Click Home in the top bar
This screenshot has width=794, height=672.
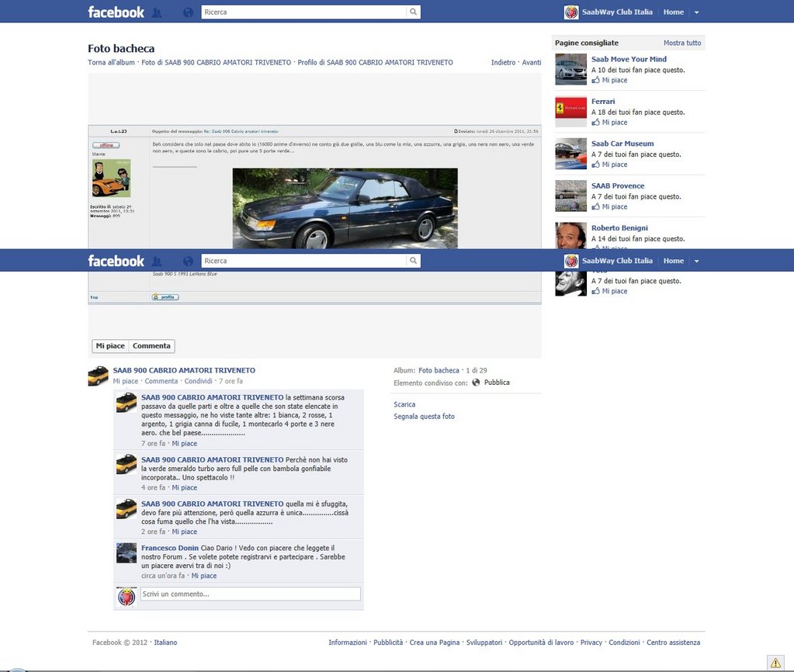(674, 12)
